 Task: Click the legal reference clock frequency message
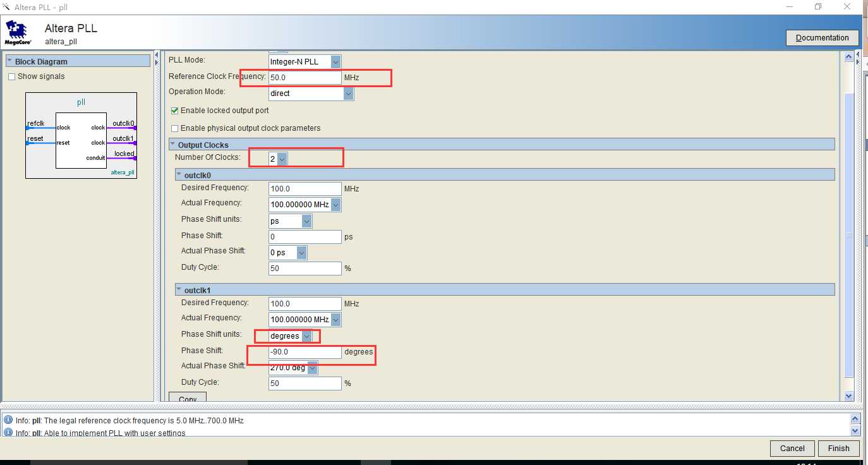[130, 421]
